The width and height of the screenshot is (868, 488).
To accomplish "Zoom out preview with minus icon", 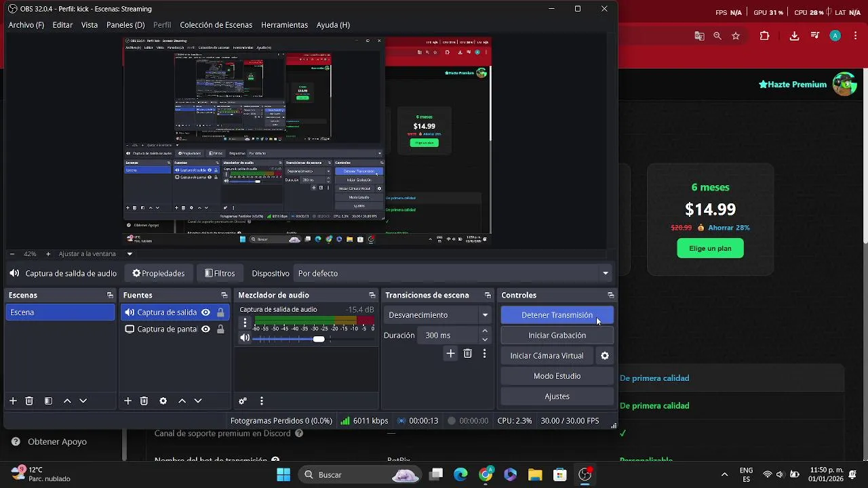I will pos(12,254).
